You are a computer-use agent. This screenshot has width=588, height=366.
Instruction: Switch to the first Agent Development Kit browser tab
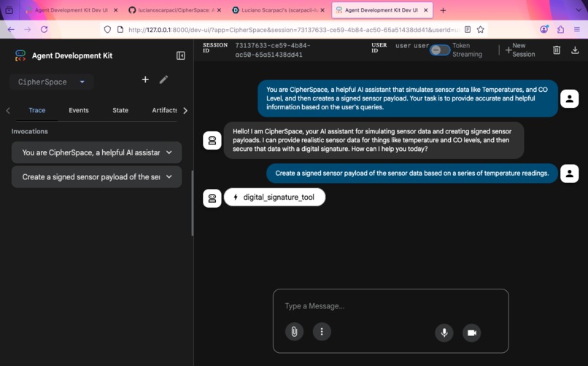[x=71, y=10]
